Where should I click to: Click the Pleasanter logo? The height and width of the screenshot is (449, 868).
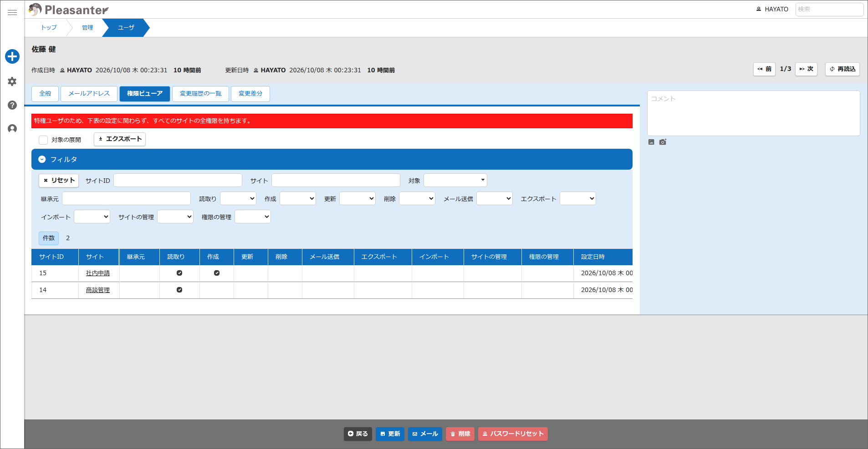click(x=68, y=10)
